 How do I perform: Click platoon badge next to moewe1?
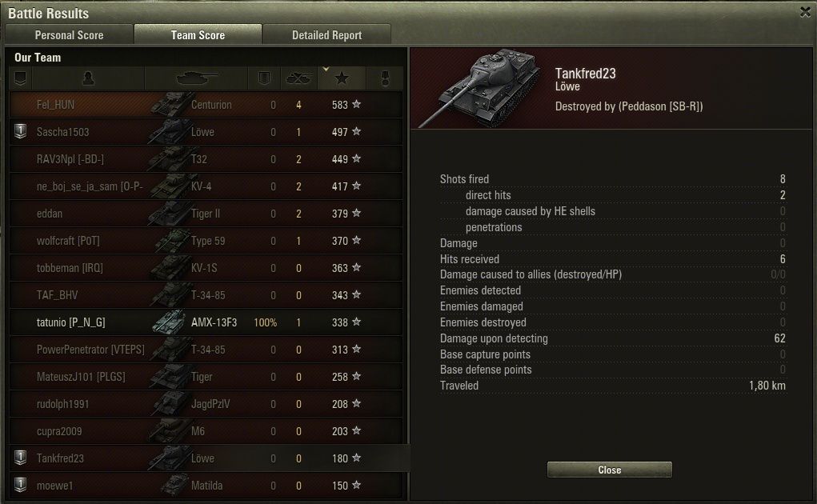20,485
